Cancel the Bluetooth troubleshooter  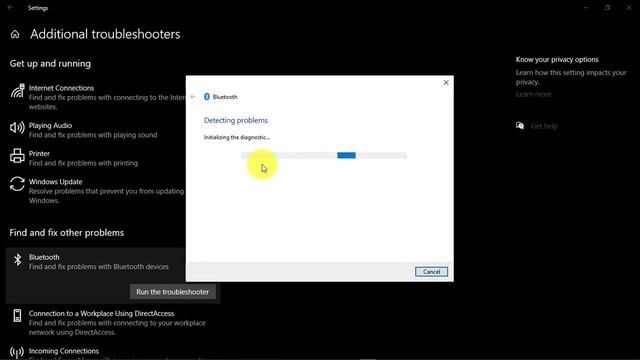point(431,272)
